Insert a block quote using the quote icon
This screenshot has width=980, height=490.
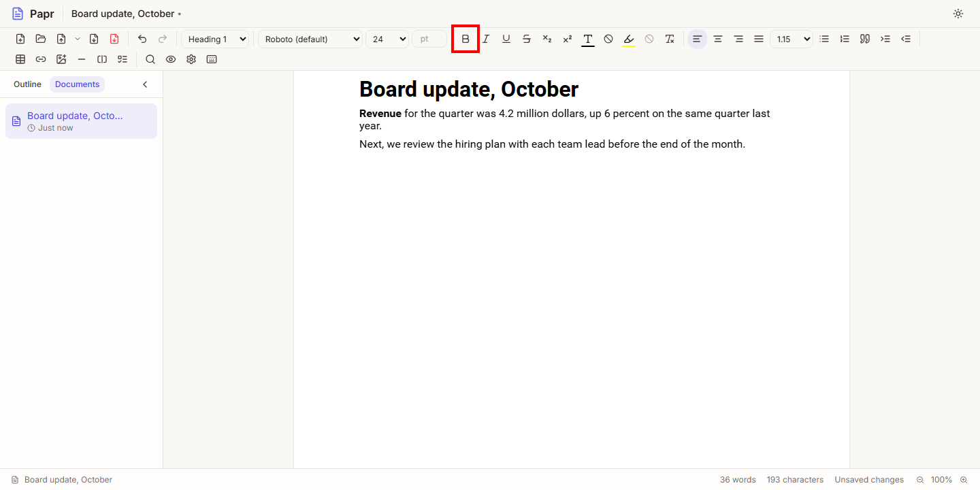865,39
